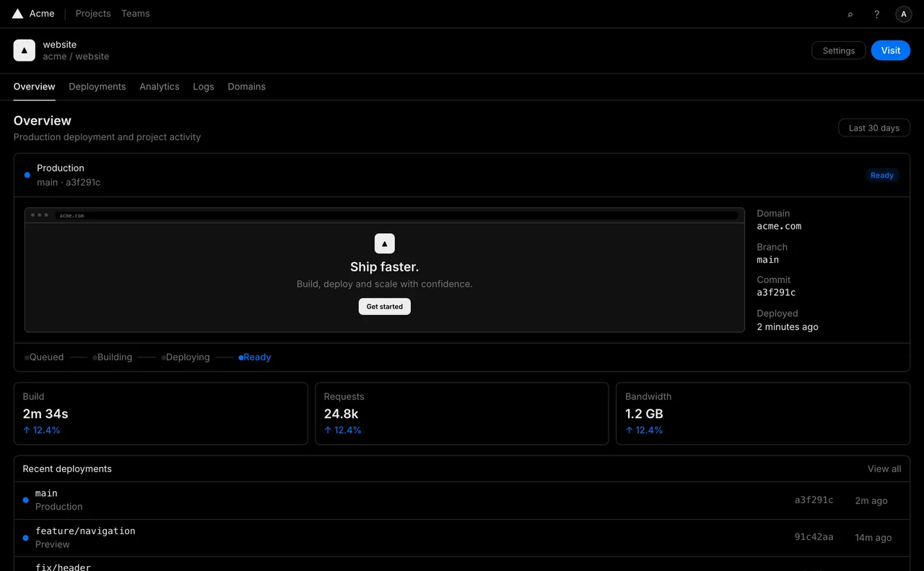This screenshot has width=924, height=571.
Task: Go to the Projects menu item
Action: point(93,14)
